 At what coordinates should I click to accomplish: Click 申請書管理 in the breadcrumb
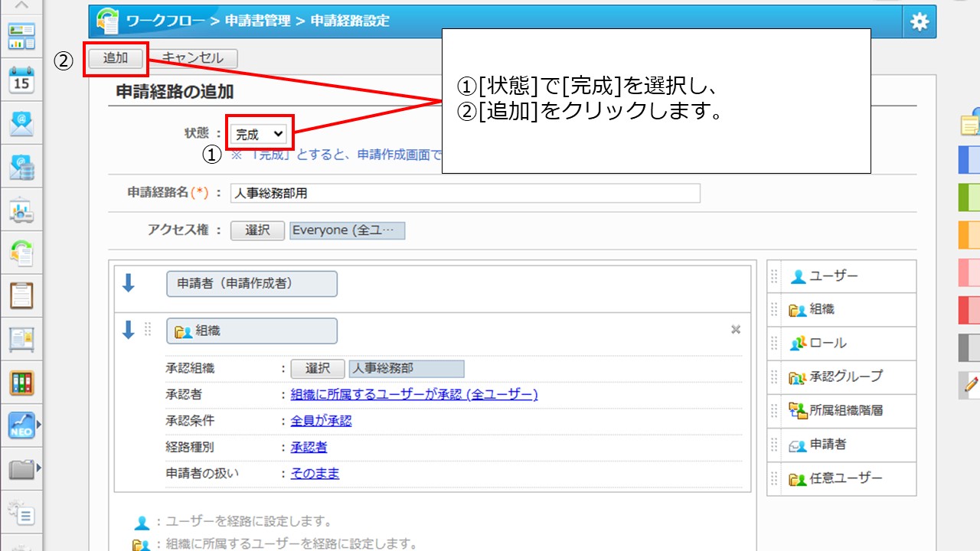point(257,21)
